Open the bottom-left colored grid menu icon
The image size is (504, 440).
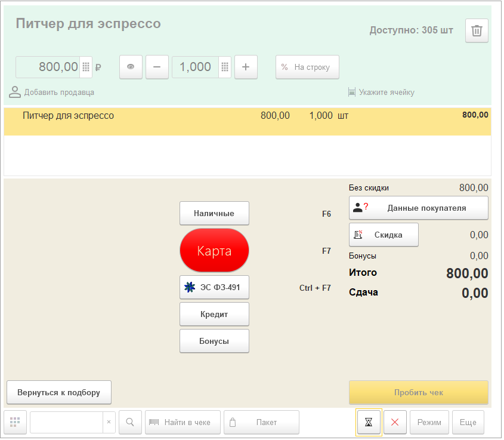(15, 422)
